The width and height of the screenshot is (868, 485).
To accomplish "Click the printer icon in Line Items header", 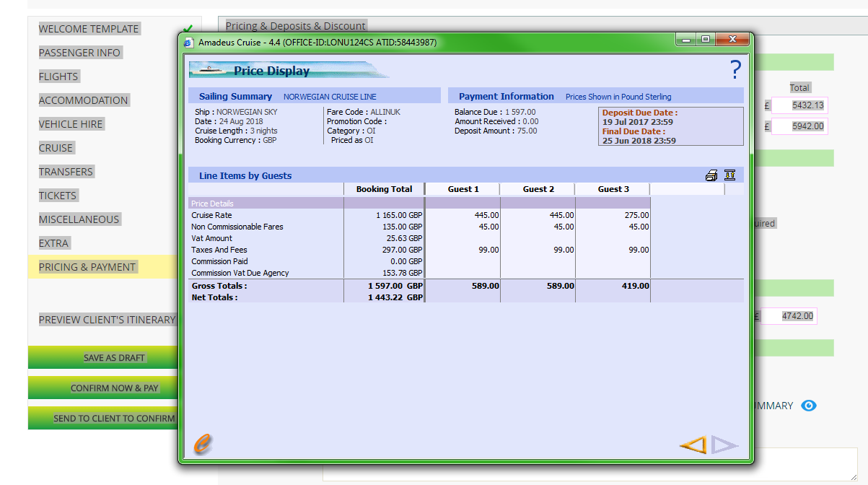I will (711, 175).
